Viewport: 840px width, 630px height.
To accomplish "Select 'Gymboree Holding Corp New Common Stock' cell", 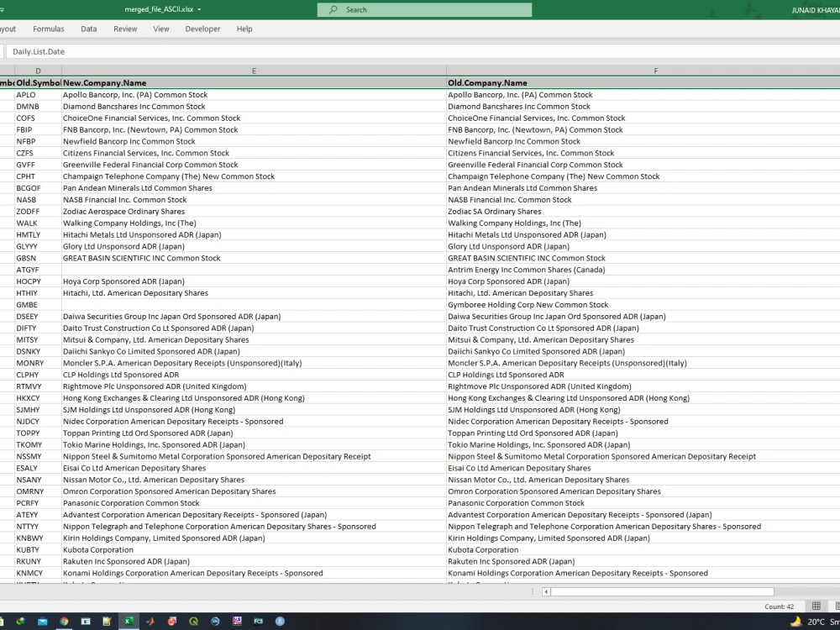I will 643,305.
